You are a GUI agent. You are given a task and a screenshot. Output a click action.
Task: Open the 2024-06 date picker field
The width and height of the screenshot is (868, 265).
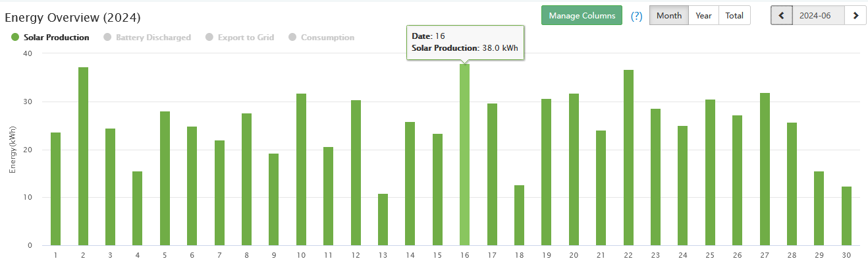[819, 15]
